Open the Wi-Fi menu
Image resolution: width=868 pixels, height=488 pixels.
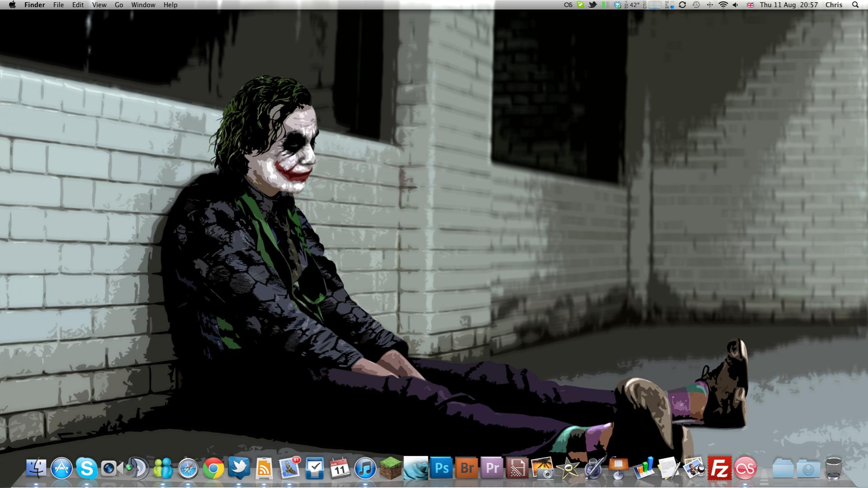point(723,5)
